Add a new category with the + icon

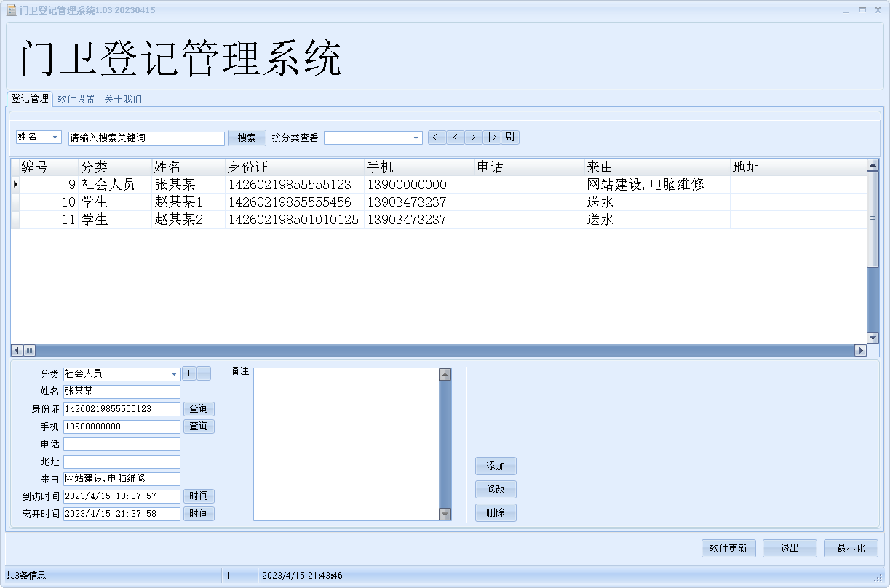[x=188, y=373]
